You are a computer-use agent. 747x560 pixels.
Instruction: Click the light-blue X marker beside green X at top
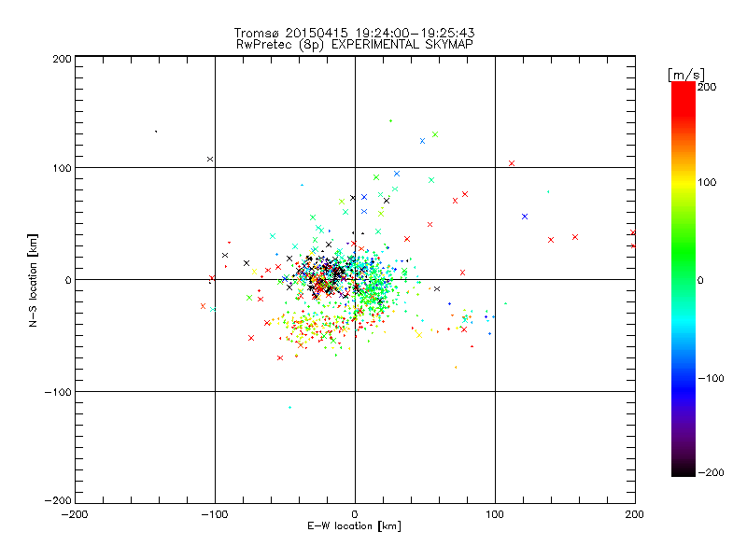coord(422,141)
